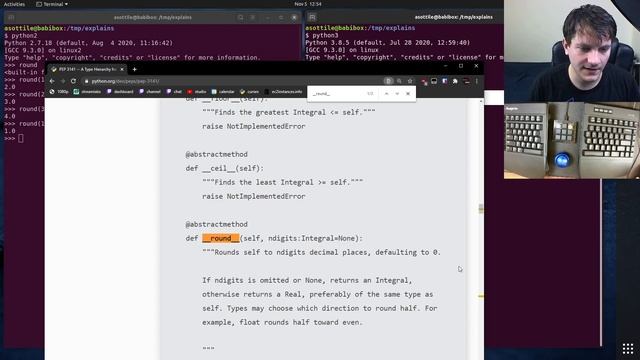Click the 'def __ceil__(self):' line
Screen dimensions: 640x360
click(x=225, y=168)
